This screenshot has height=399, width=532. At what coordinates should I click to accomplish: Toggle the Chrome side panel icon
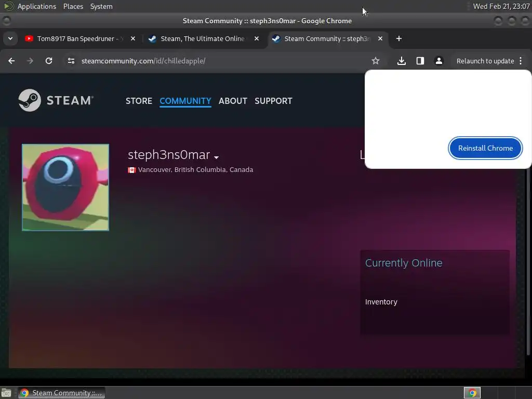(x=420, y=61)
